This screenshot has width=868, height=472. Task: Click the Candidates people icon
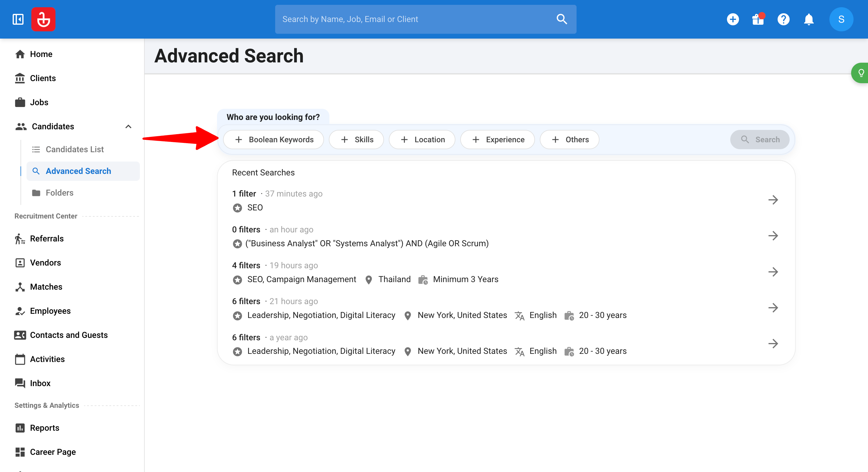(x=21, y=126)
